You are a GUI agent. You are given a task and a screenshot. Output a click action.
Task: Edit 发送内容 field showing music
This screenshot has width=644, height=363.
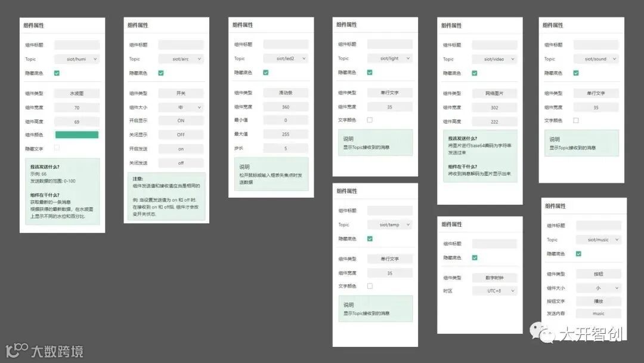(599, 313)
